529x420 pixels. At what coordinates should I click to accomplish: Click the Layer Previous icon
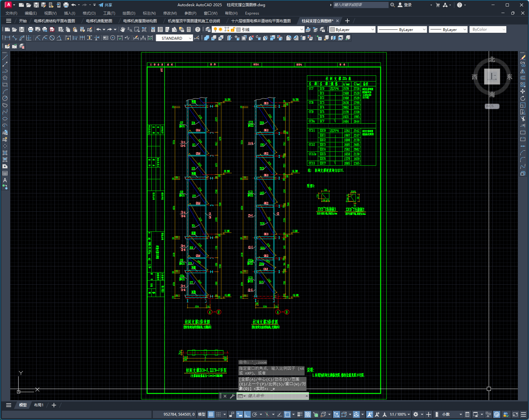pos(315,29)
